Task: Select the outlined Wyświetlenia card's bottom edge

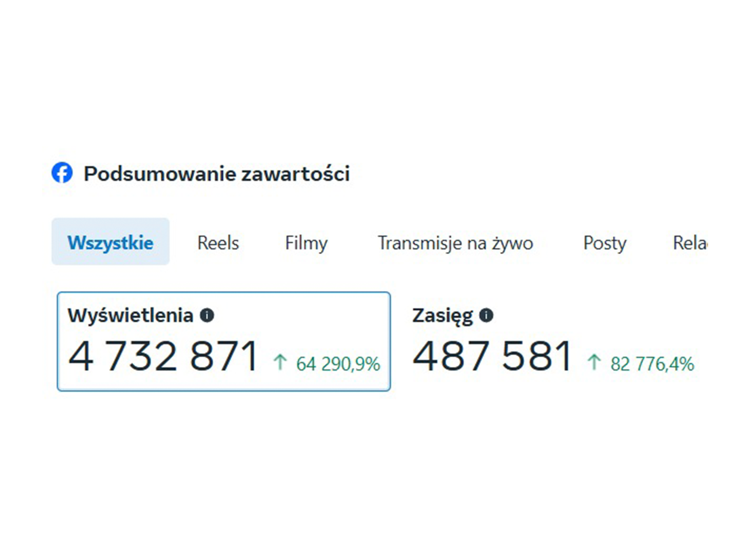Action: [x=224, y=391]
